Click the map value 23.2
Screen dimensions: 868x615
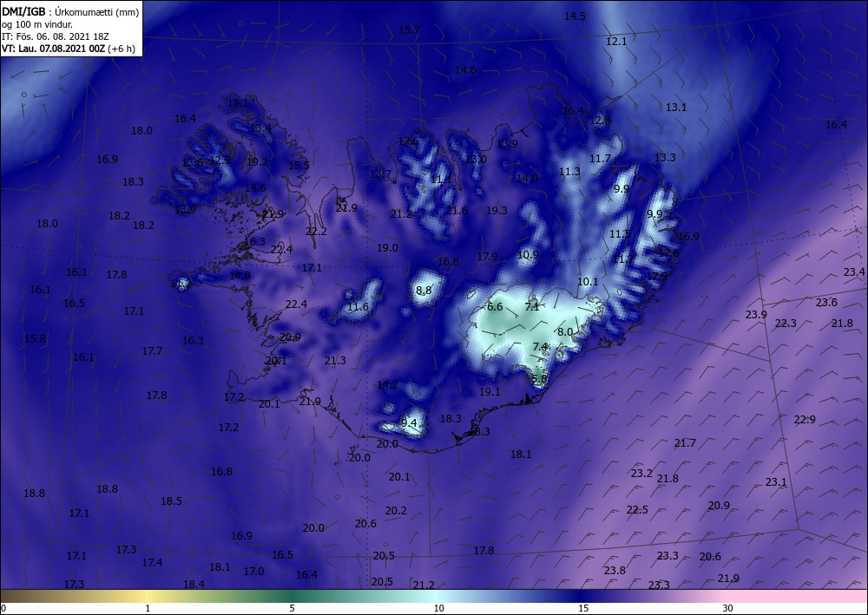(641, 474)
